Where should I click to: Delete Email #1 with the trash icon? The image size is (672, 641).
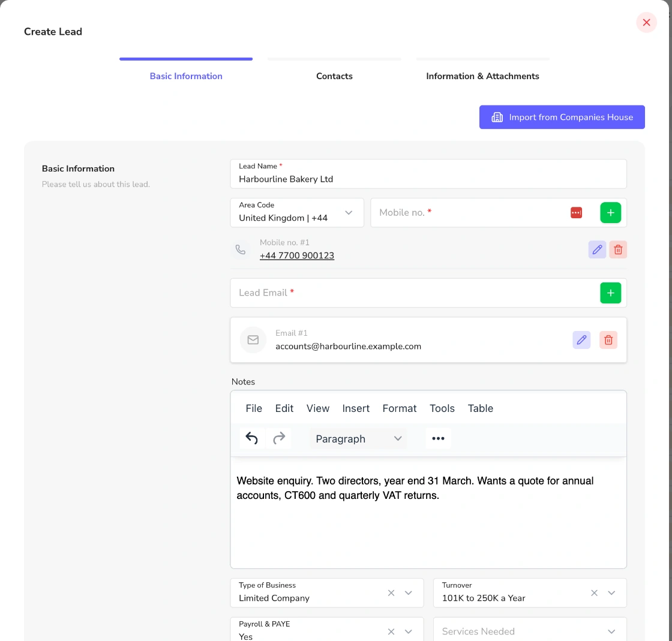coord(608,340)
